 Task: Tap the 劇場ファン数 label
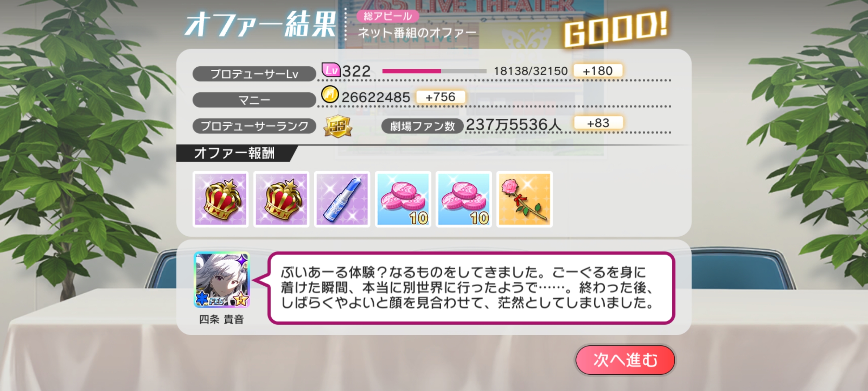(x=422, y=126)
